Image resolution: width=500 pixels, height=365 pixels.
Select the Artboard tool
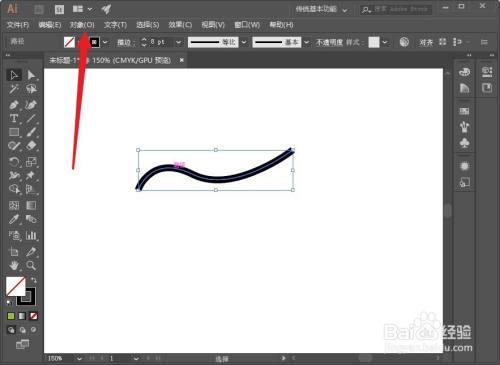[14, 252]
